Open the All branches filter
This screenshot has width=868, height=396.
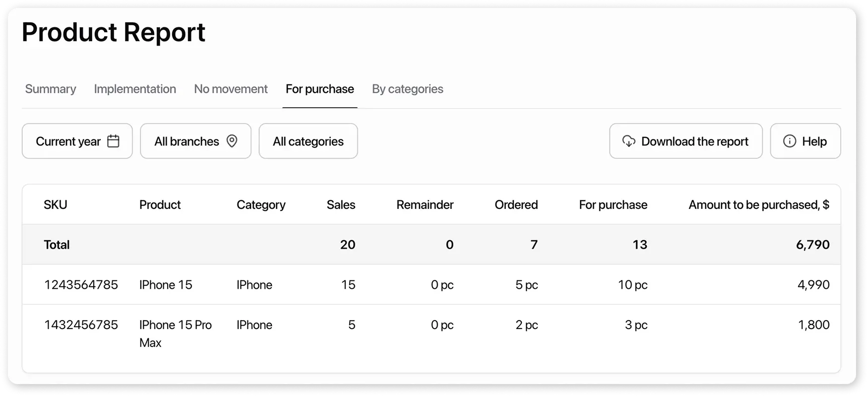195,141
